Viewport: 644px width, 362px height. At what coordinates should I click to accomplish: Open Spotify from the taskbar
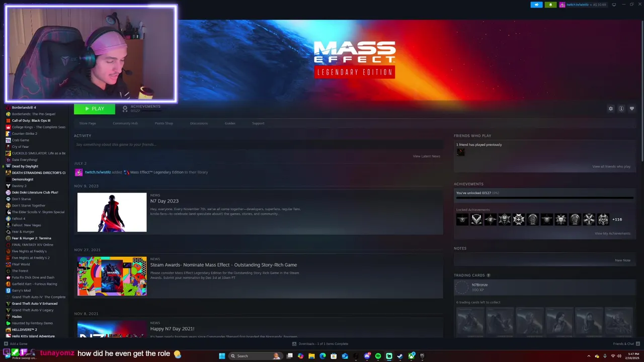pos(378,356)
